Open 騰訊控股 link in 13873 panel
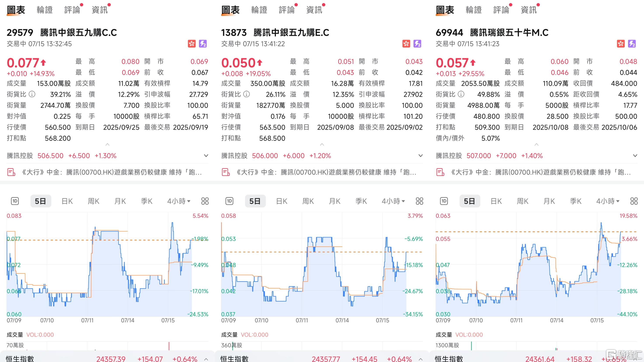Viewport: 644px width, 362px height. 234,156
